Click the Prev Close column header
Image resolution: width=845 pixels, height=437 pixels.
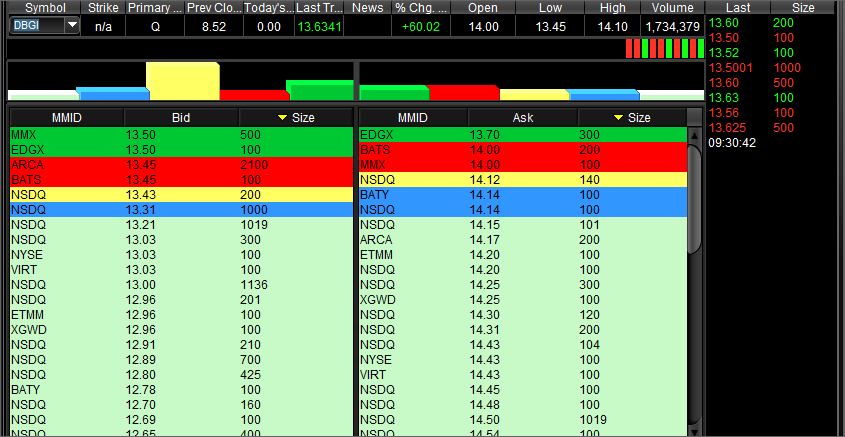pos(213,8)
